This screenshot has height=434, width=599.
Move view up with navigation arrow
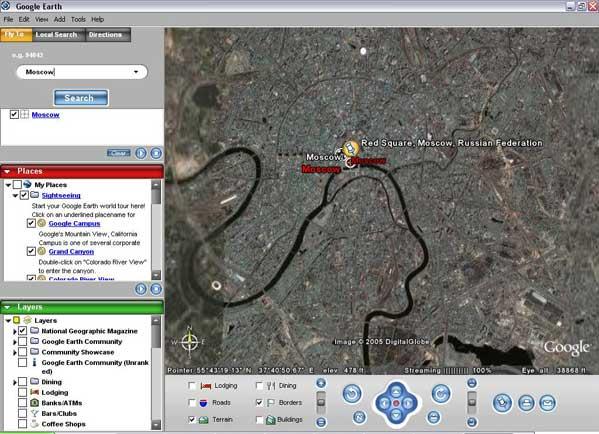click(396, 391)
